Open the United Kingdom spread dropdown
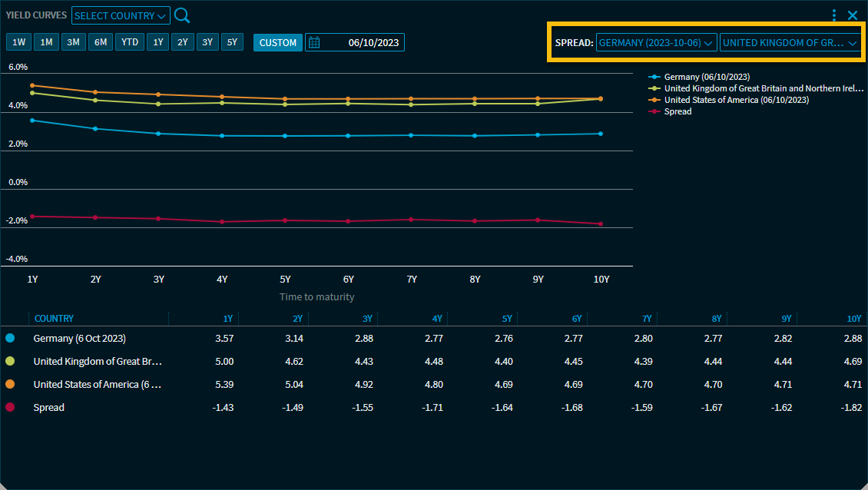868x490 pixels. 789,42
